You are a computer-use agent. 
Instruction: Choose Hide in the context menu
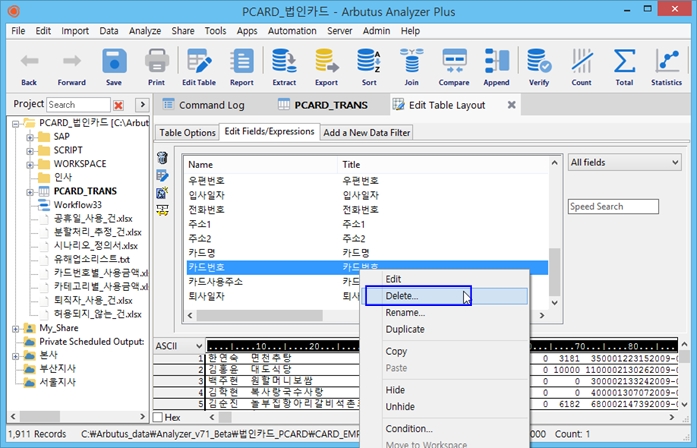(x=446, y=390)
